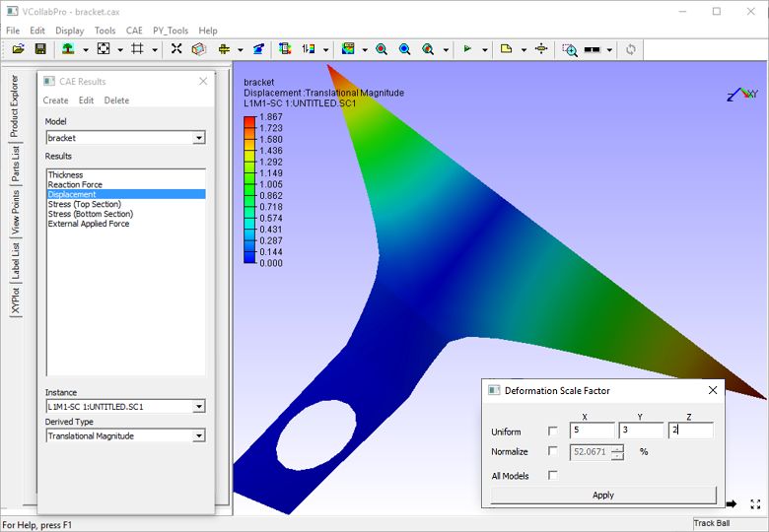
Task: Click the black bar toolbar icon
Action: (593, 49)
